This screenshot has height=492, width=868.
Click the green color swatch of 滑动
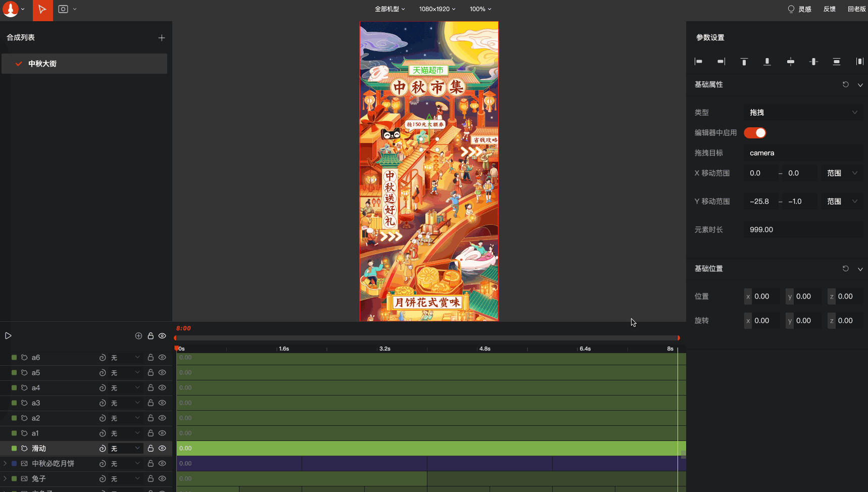click(14, 449)
